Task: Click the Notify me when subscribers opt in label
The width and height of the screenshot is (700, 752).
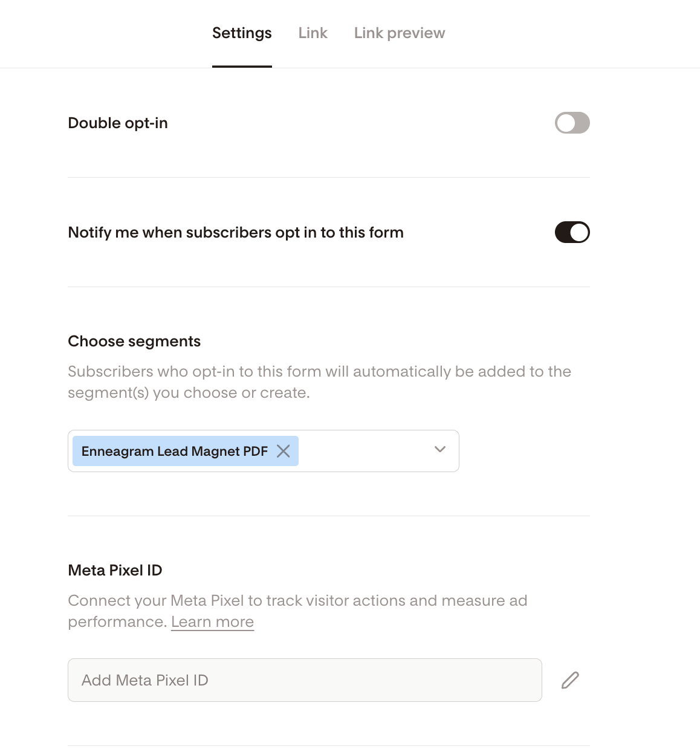Action: (236, 233)
